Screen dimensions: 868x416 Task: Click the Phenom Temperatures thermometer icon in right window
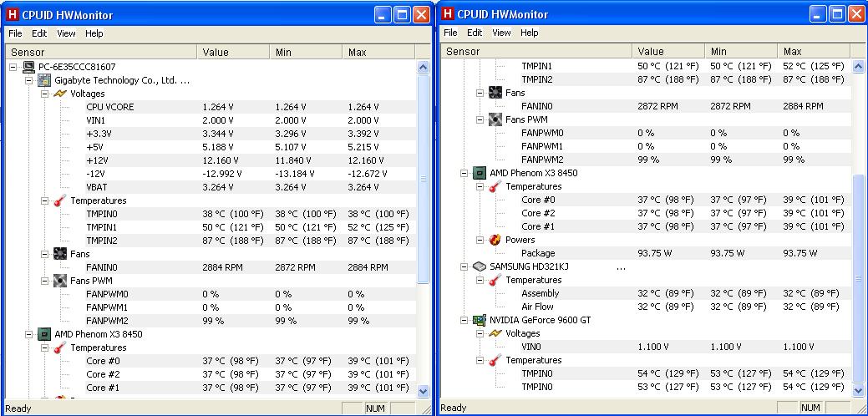pos(495,186)
